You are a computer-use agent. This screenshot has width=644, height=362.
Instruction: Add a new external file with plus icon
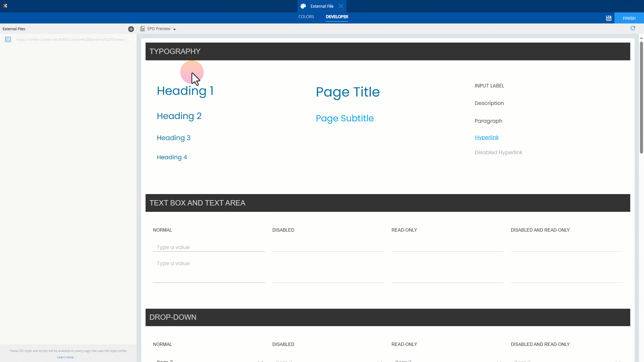pos(131,29)
